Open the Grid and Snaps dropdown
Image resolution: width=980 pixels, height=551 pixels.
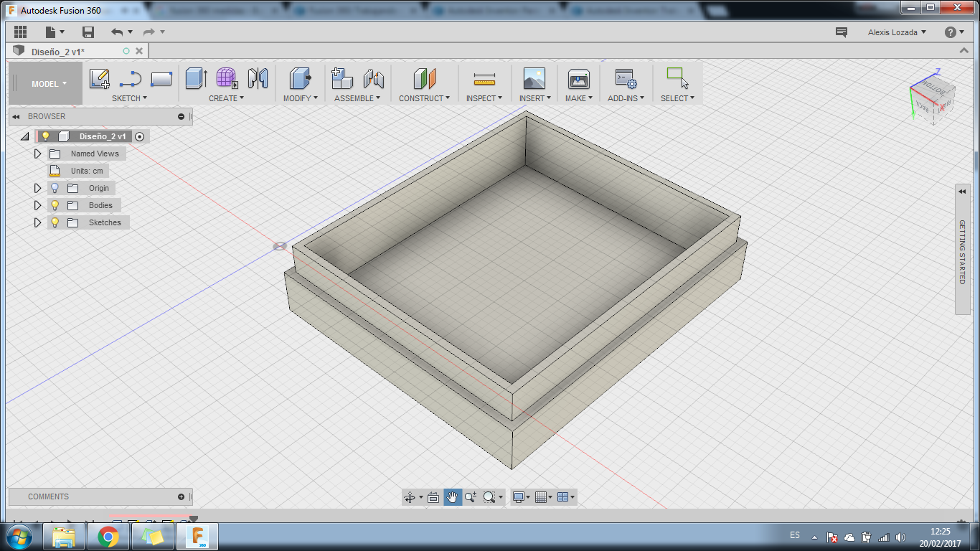coord(543,497)
